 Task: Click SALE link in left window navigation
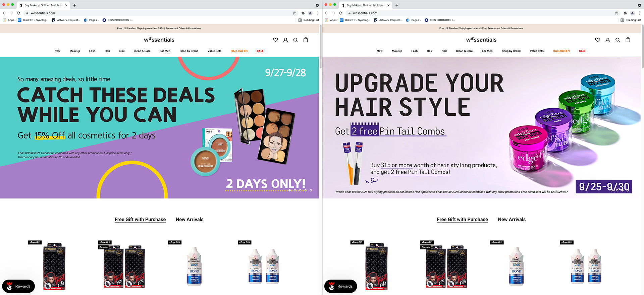260,51
